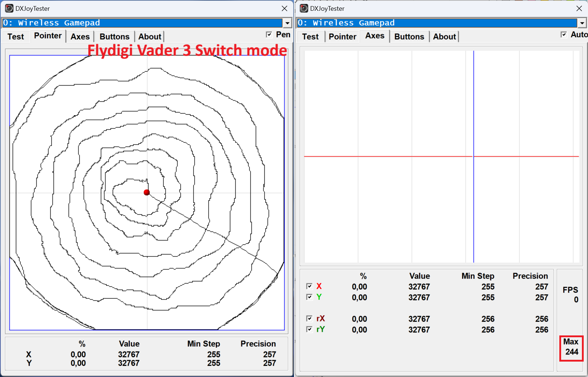Disable the rX axis checkbox
The height and width of the screenshot is (377, 588).
(x=309, y=319)
